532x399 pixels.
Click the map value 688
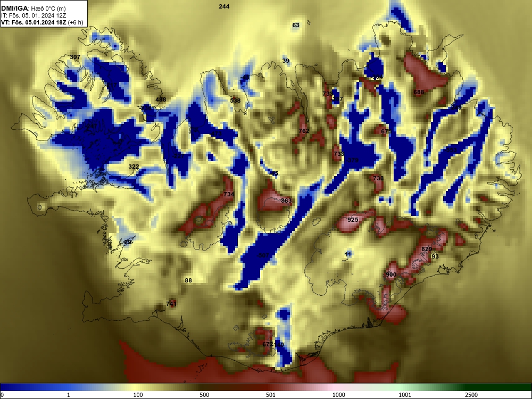click(419, 92)
